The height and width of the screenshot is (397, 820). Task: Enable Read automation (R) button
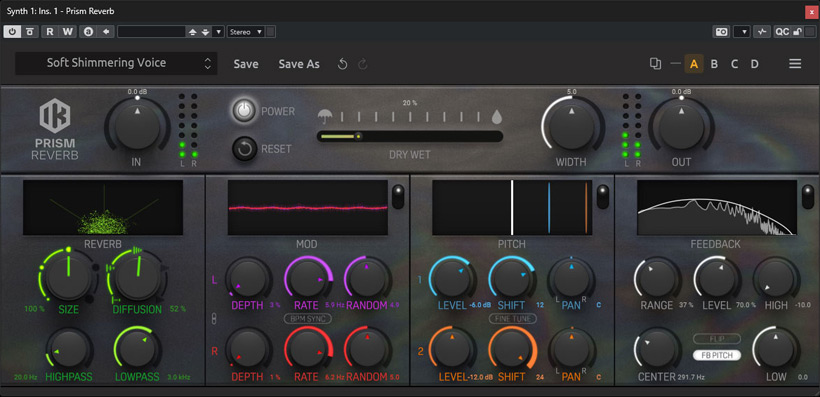50,32
